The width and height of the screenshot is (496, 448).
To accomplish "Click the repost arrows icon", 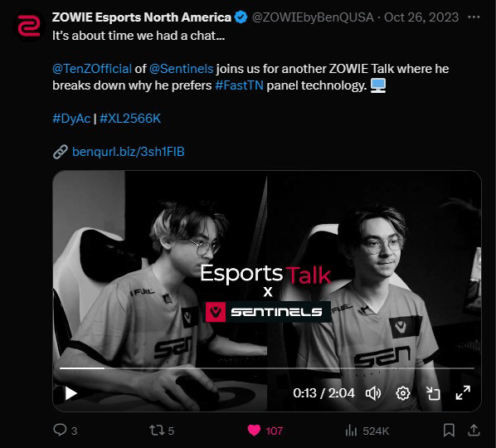I will tap(157, 431).
